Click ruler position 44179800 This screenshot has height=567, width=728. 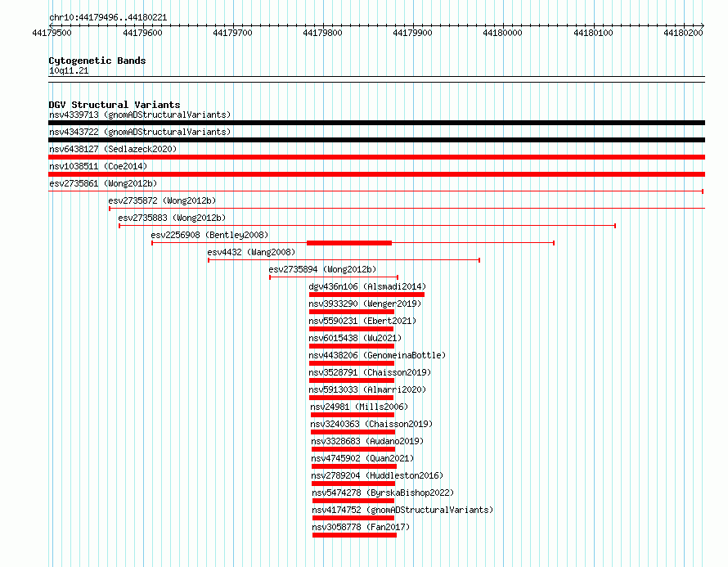(322, 33)
